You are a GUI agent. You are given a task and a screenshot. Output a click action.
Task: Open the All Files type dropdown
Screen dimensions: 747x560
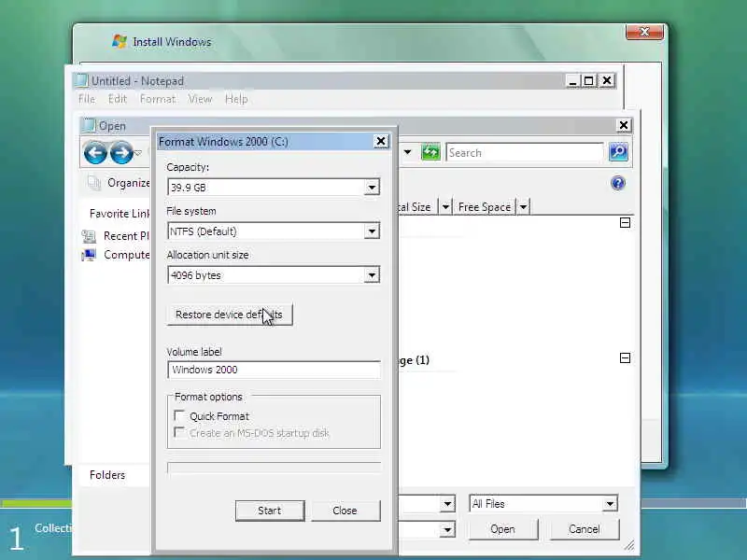(610, 503)
